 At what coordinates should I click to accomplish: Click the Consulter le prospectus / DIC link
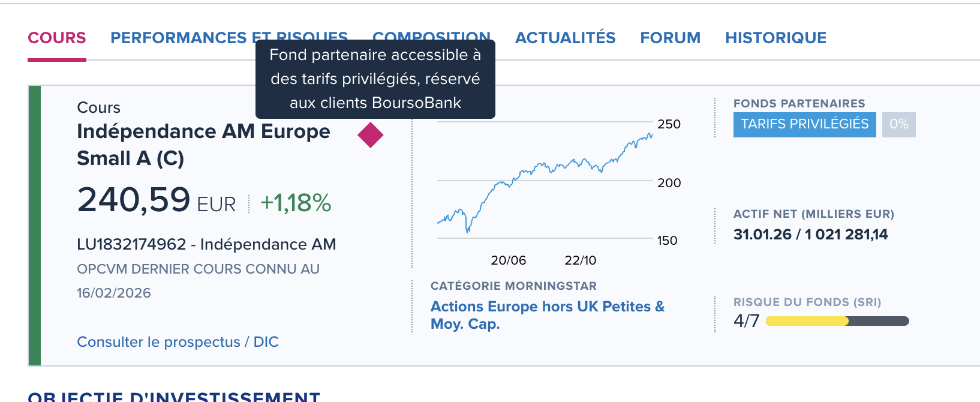coord(178,341)
